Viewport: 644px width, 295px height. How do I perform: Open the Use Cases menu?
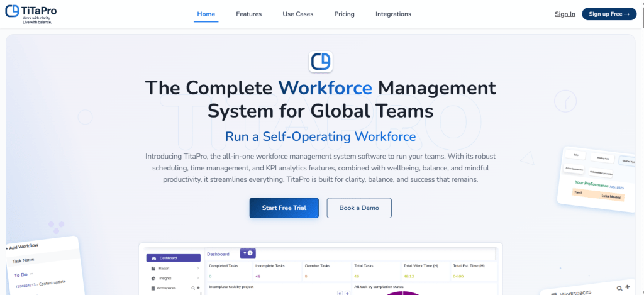(297, 14)
